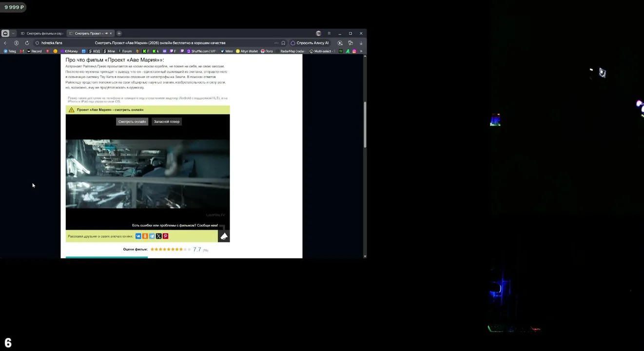Open the Mine bookmark
The width and height of the screenshot is (644, 351).
point(109,51)
